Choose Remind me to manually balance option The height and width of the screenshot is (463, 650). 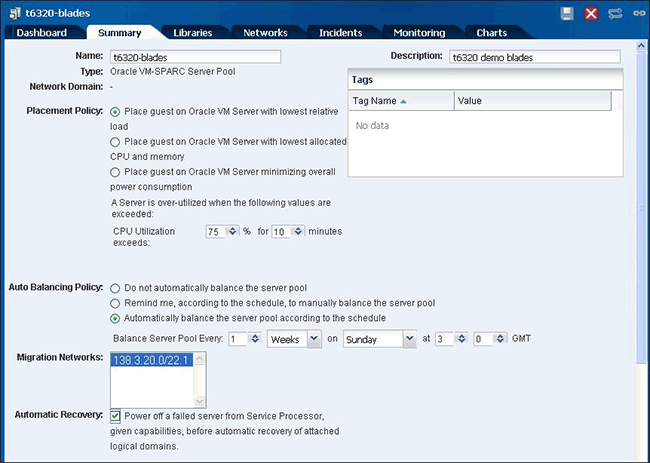tap(115, 303)
